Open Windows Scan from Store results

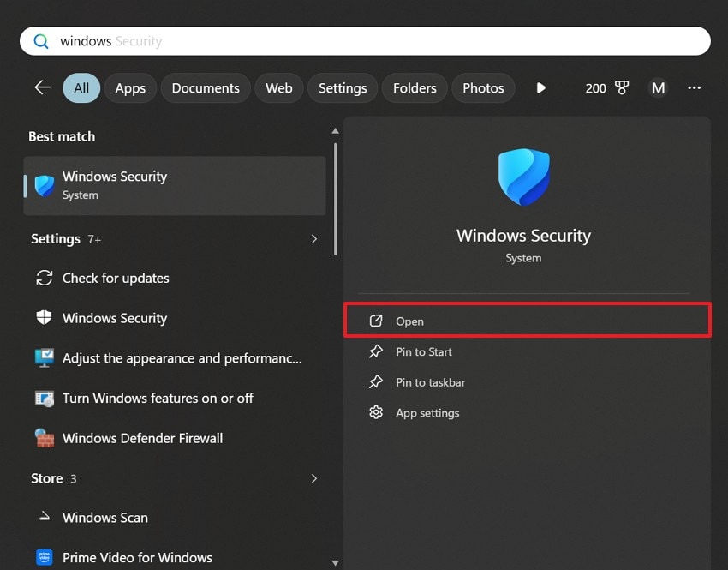coord(104,518)
